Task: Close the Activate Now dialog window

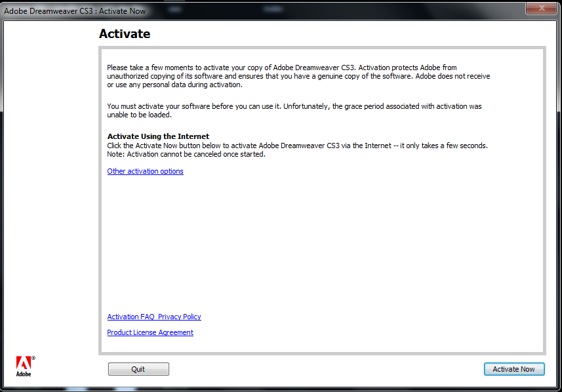Action: click(542, 9)
